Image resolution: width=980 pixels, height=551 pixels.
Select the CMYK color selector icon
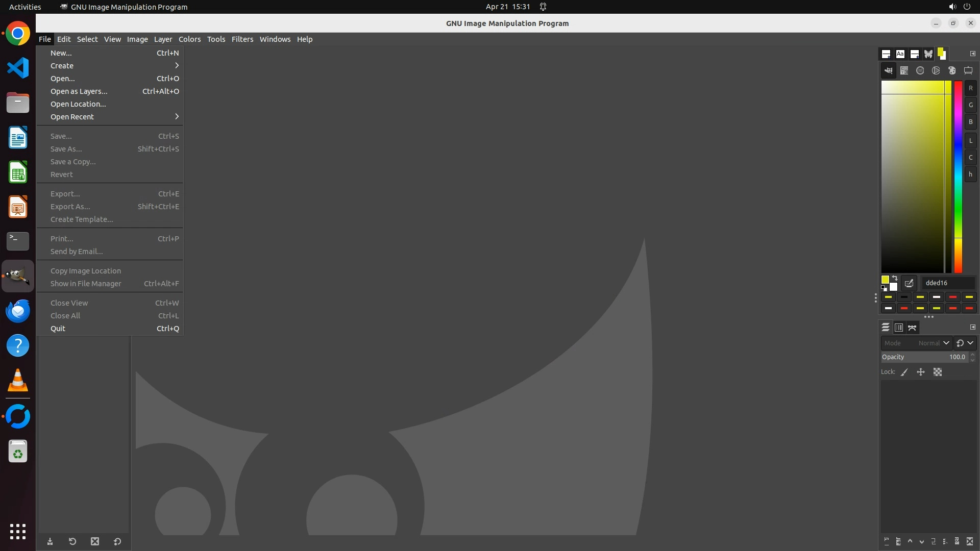pyautogui.click(x=904, y=71)
